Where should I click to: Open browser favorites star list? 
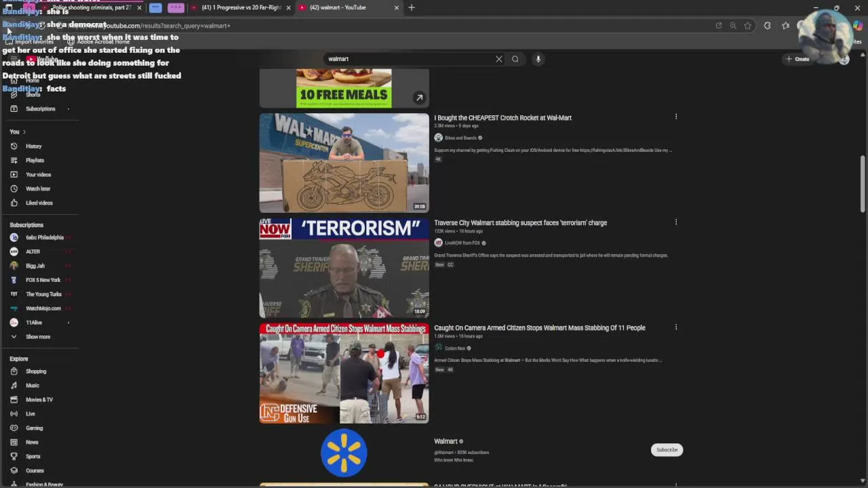click(785, 26)
